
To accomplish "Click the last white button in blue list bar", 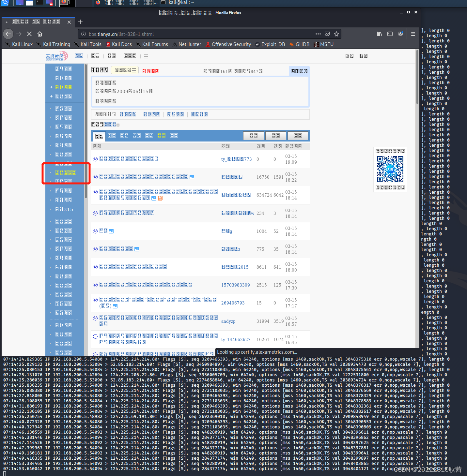I will click(x=298, y=136).
